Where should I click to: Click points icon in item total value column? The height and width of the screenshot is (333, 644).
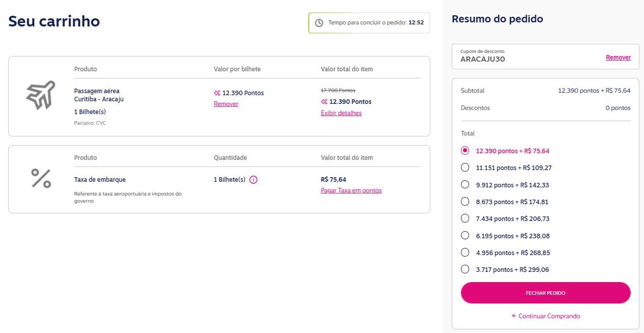point(324,102)
